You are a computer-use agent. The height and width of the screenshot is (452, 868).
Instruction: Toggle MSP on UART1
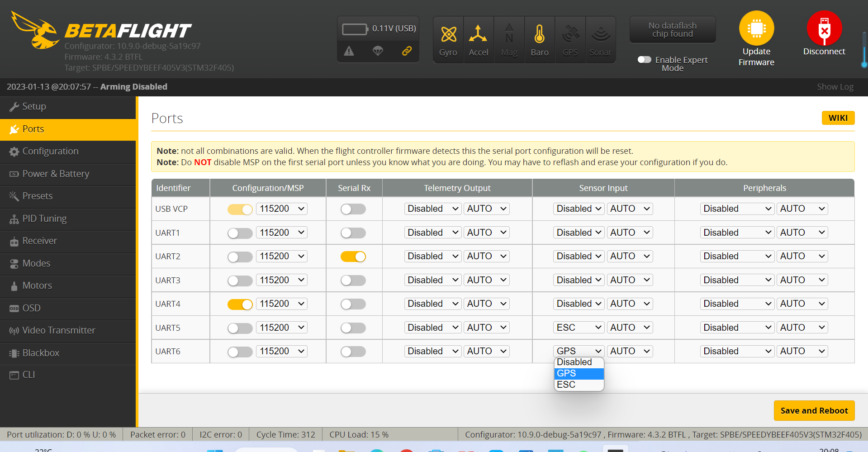point(240,233)
